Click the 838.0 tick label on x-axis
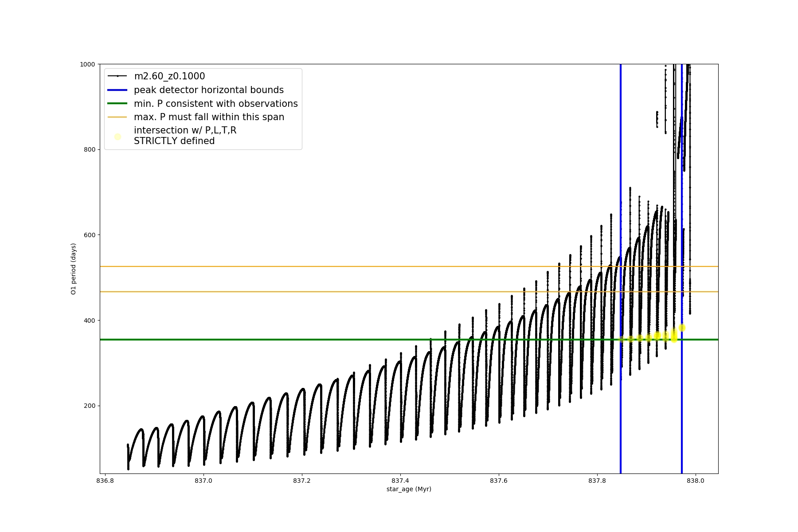 pos(695,481)
